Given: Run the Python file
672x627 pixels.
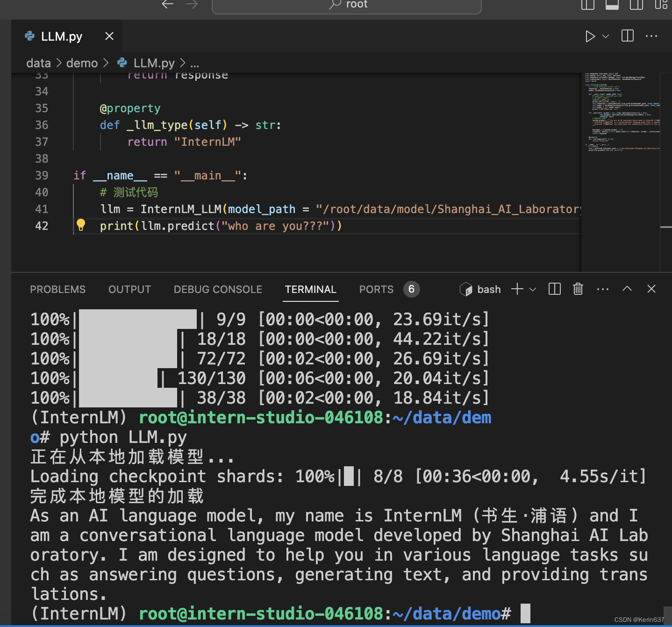Looking at the screenshot, I should 590,36.
